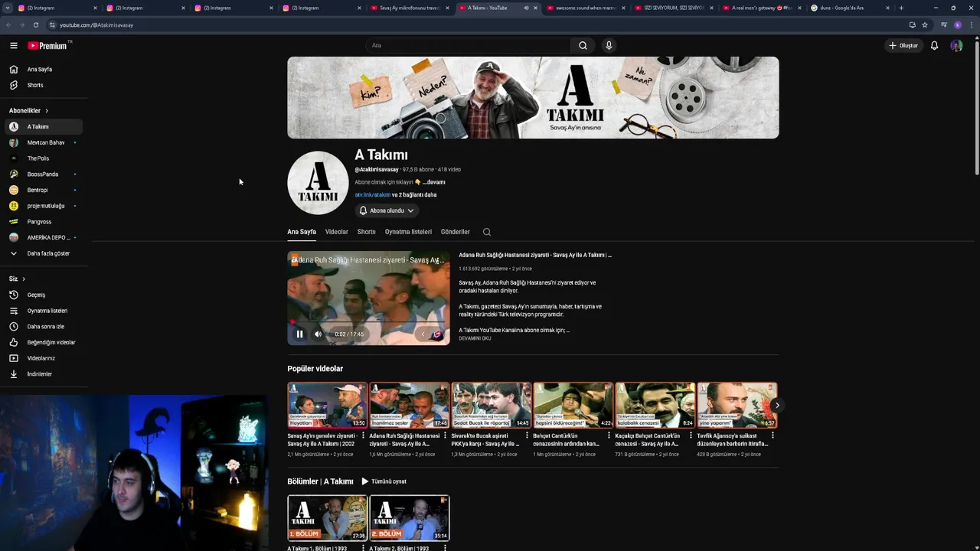Open the Bölümler | A Takımı section title
980x551 pixels.
(320, 481)
